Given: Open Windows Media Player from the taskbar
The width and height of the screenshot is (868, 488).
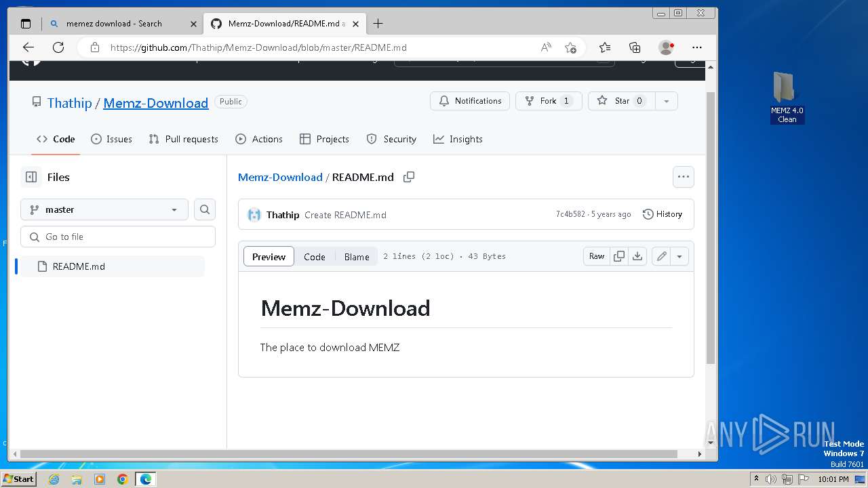Looking at the screenshot, I should (x=100, y=479).
